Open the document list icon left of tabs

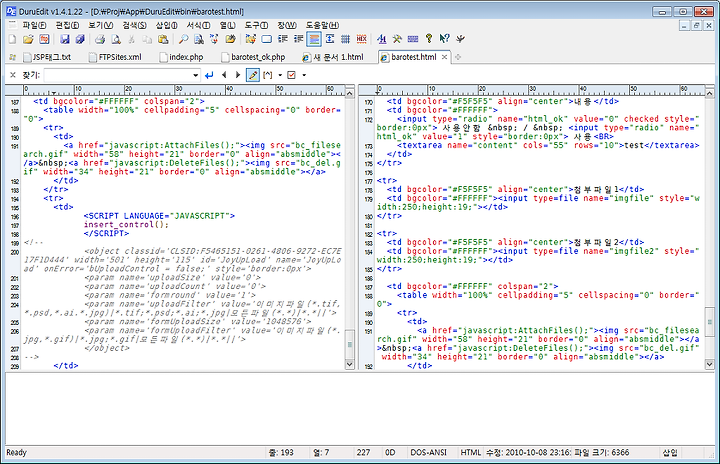point(13,57)
